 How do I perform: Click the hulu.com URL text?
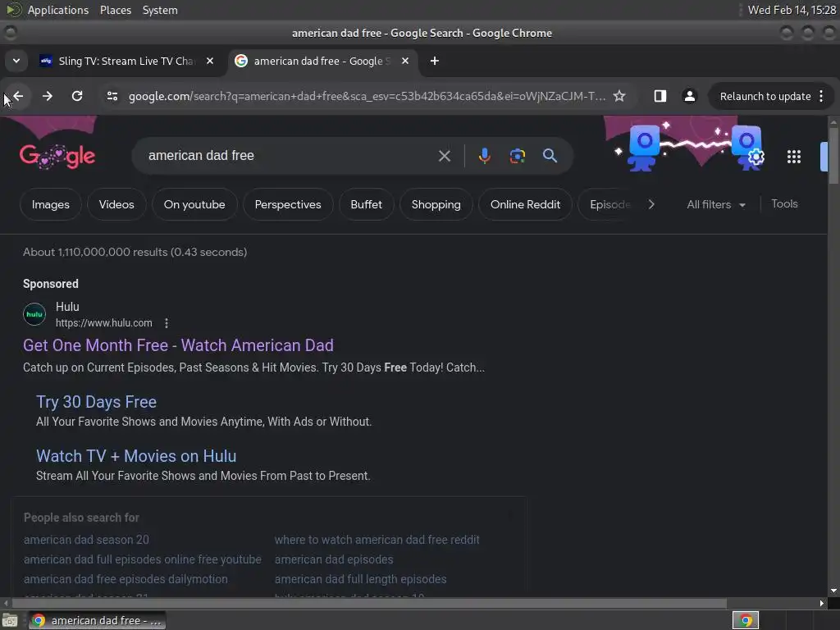click(x=104, y=323)
